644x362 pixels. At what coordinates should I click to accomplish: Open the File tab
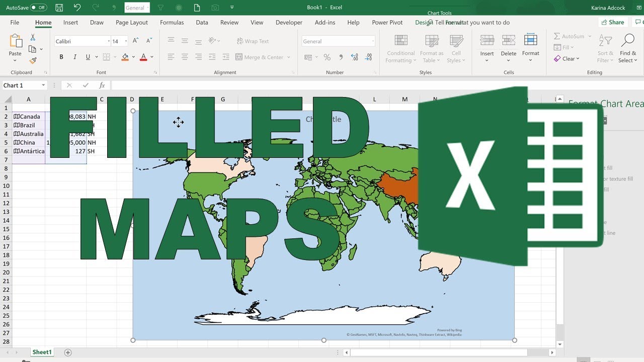coord(15,23)
